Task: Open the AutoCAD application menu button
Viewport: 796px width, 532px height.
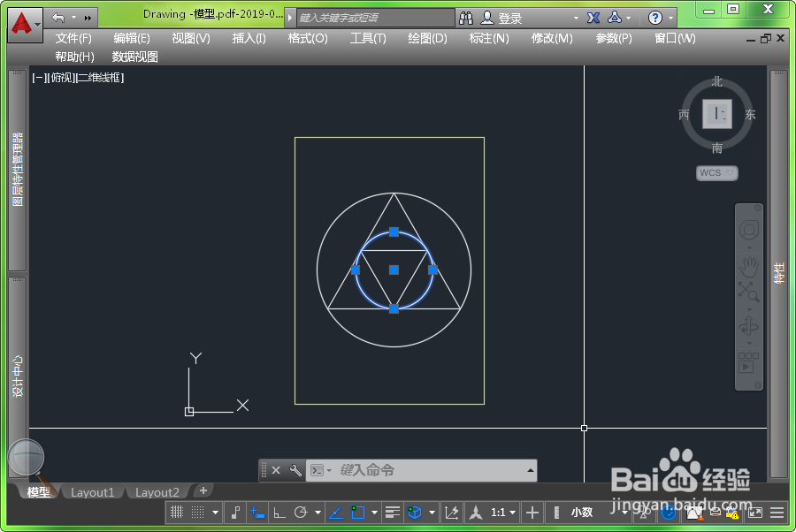Action: tap(25, 24)
